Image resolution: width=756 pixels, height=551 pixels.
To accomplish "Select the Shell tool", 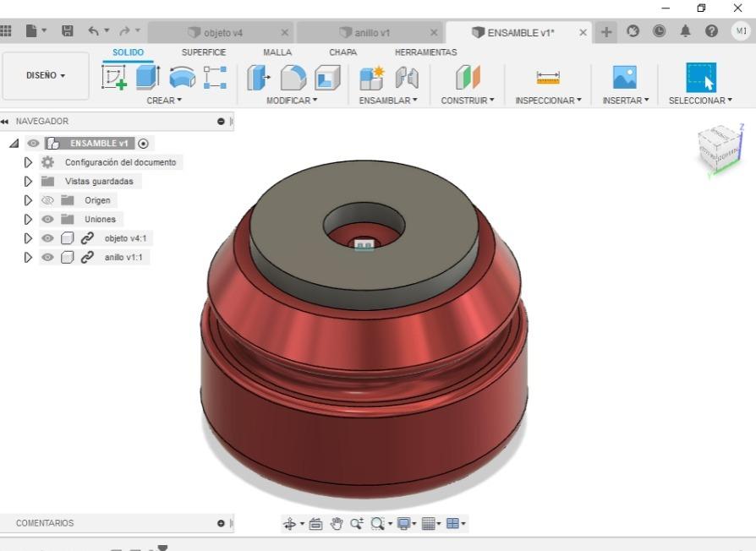I will 327,78.
